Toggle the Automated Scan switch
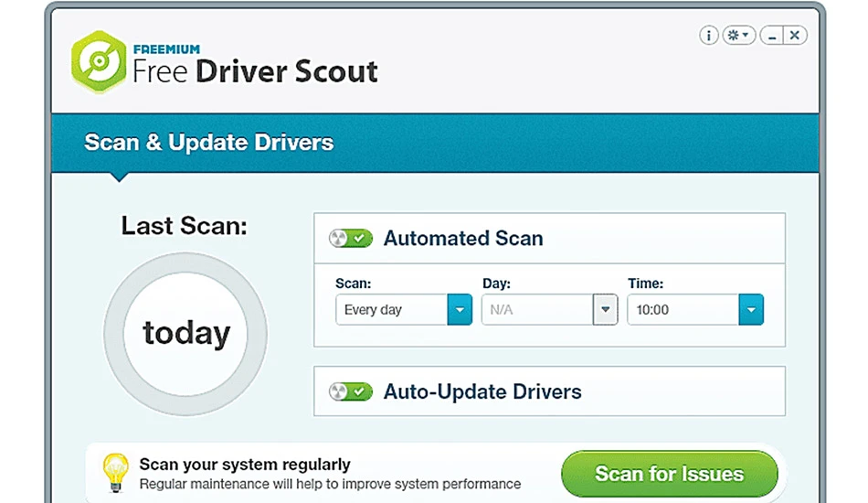This screenshot has height=503, width=868. (x=351, y=238)
